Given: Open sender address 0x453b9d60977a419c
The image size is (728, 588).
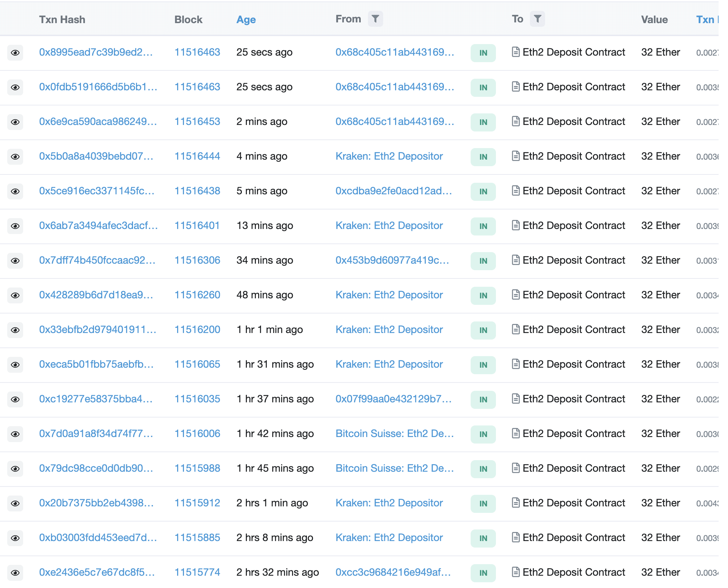Looking at the screenshot, I should pos(393,260).
